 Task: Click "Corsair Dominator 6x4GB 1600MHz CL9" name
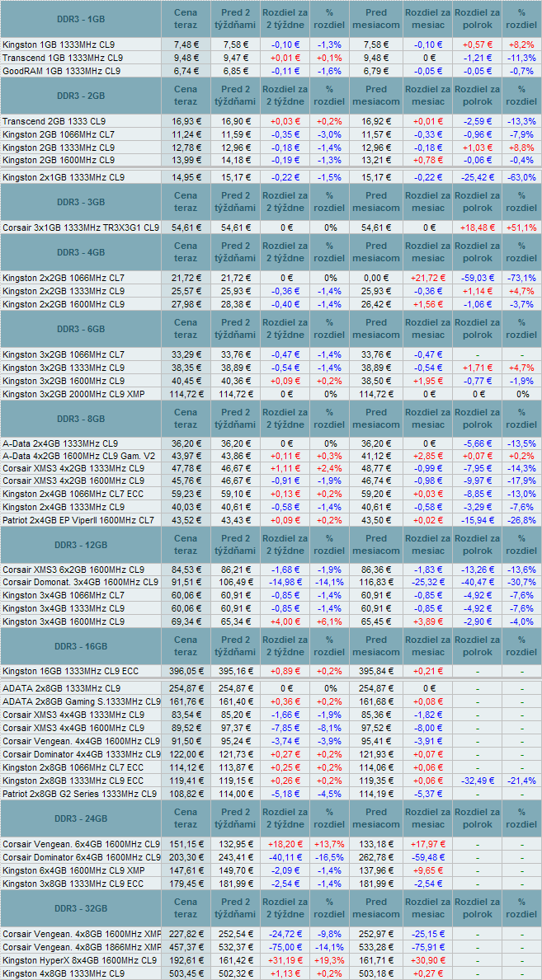coord(82,857)
